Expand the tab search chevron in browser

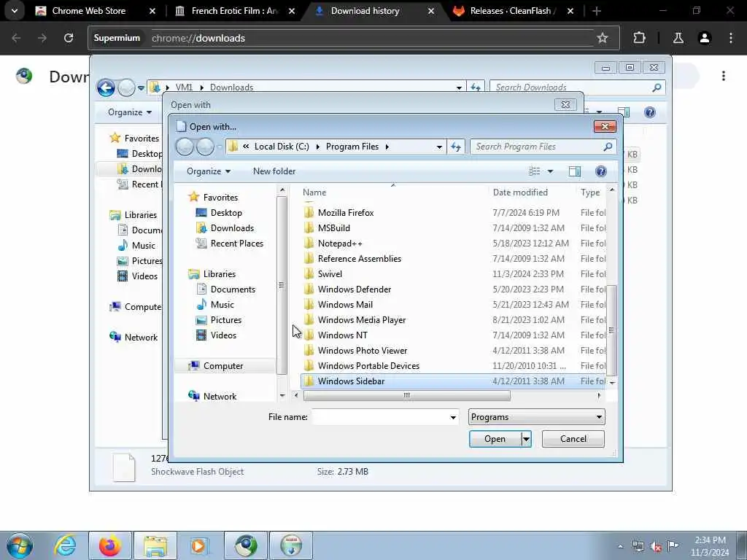15,10
